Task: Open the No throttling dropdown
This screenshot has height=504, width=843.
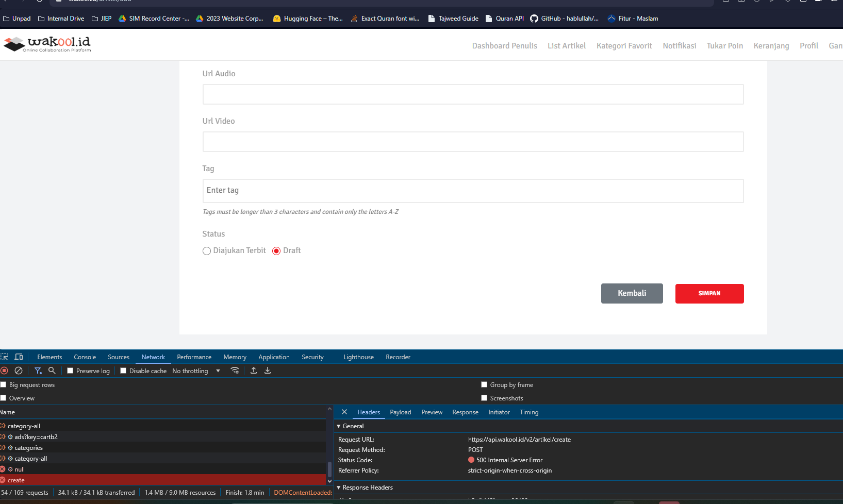Action: [x=196, y=371]
